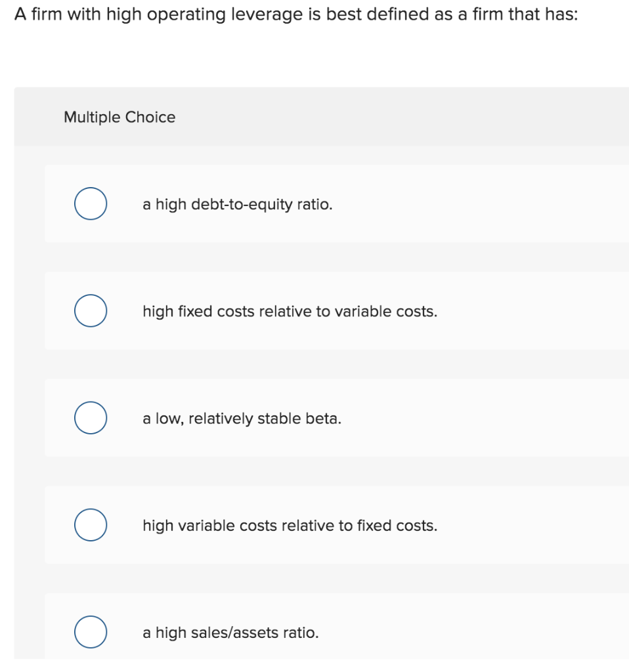
Task: Click the text 'a high debt-to-equity ratio.'
Action: (238, 205)
